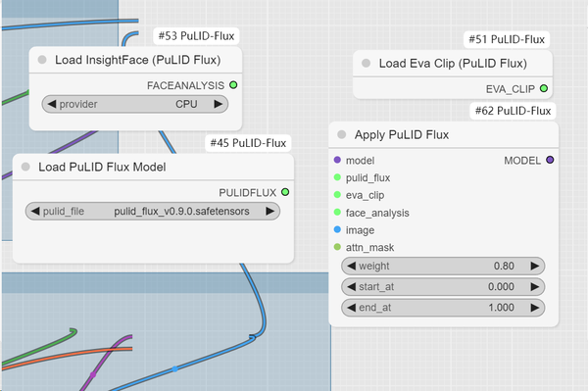The height and width of the screenshot is (391, 588).
Task: Click the image input connector
Action: click(337, 229)
